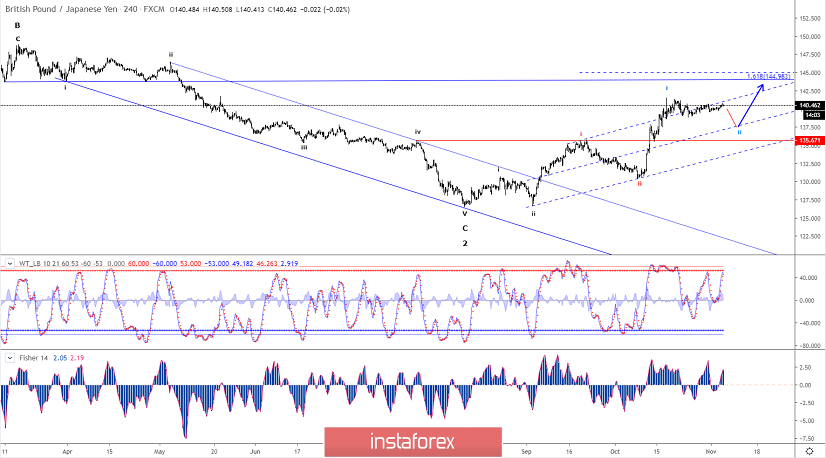826x458 pixels.
Task: Click the 142.500 price axis label
Action: pos(810,91)
